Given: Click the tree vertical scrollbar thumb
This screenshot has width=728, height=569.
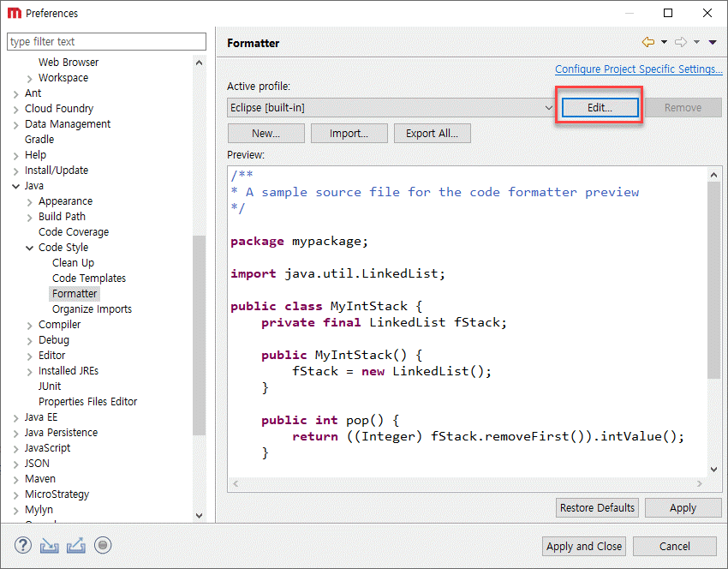Looking at the screenshot, I should coord(200,335).
